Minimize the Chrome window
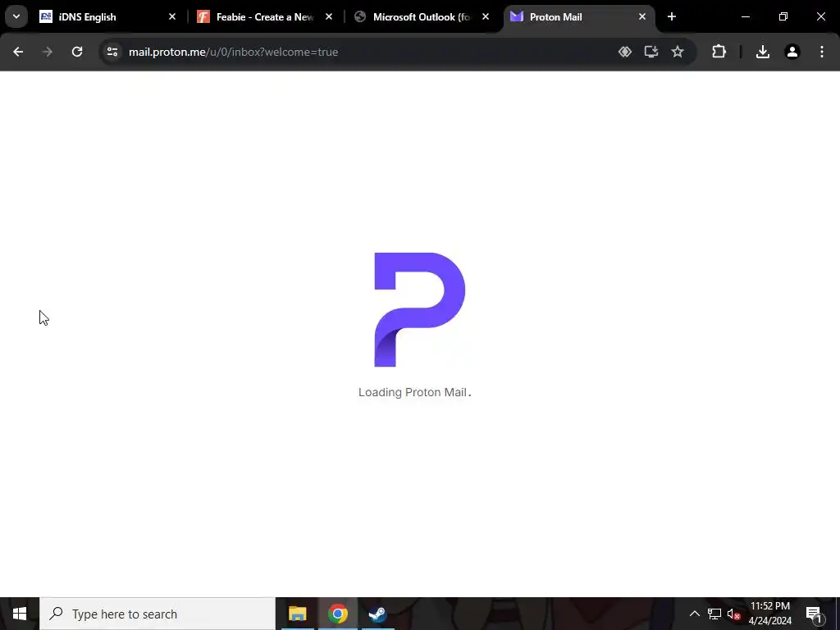This screenshot has width=840, height=630. 745,16
